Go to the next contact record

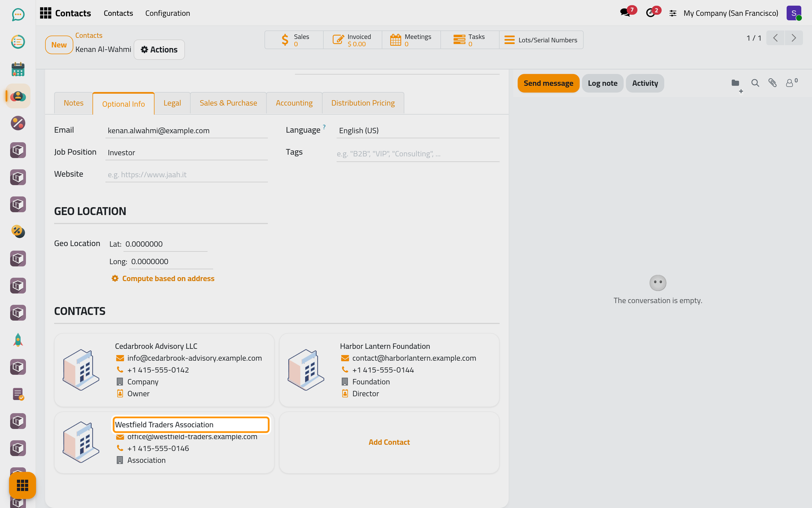[794, 38]
